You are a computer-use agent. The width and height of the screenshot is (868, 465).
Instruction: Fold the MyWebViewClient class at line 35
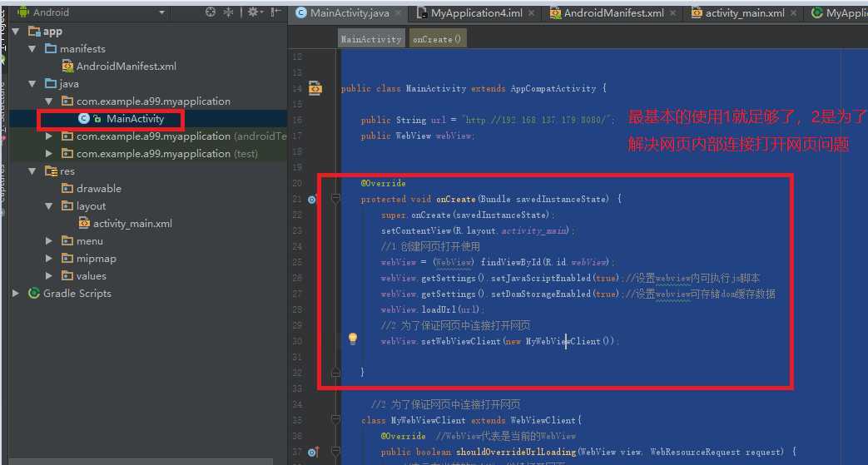pos(335,420)
